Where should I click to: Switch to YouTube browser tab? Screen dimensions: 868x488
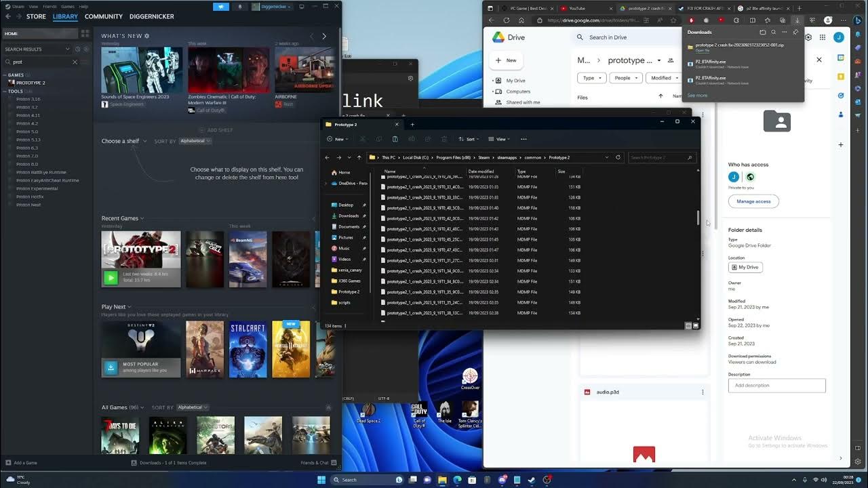pyautogui.click(x=587, y=8)
